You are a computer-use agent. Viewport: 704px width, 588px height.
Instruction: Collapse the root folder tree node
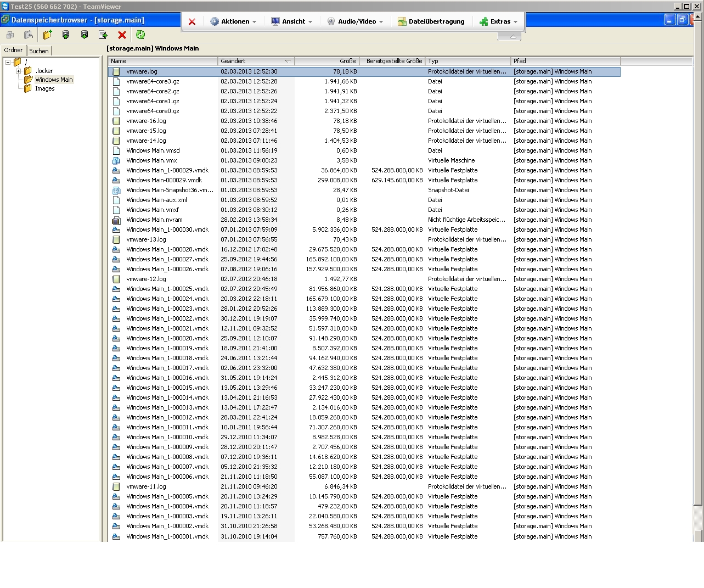pos(8,62)
